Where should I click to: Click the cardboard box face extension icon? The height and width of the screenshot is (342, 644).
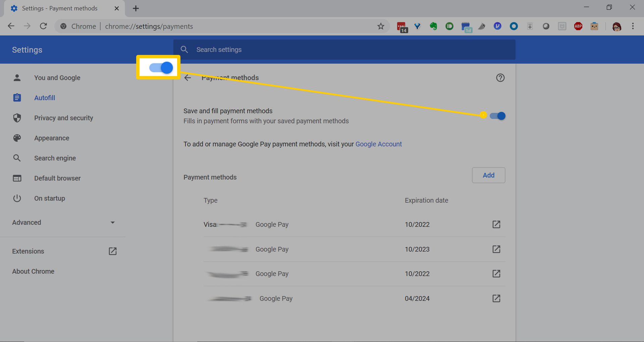tap(594, 26)
